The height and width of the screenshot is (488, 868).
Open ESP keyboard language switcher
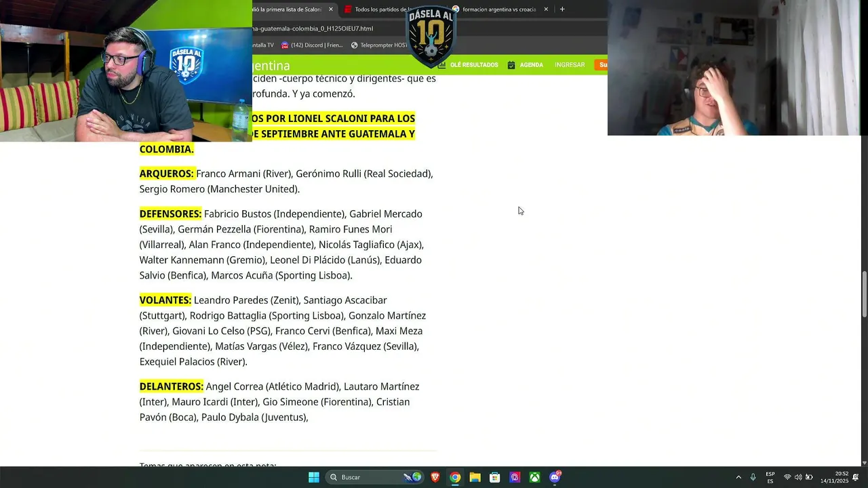click(x=770, y=477)
